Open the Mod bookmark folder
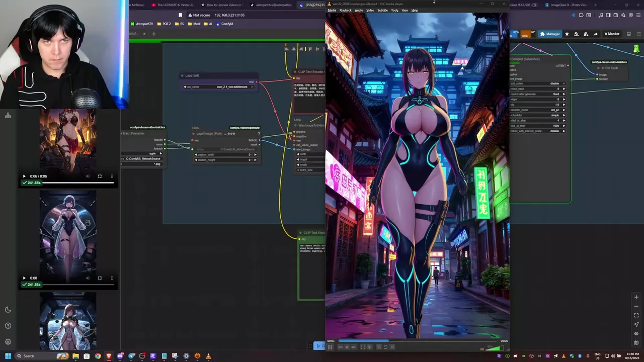 coord(194,24)
